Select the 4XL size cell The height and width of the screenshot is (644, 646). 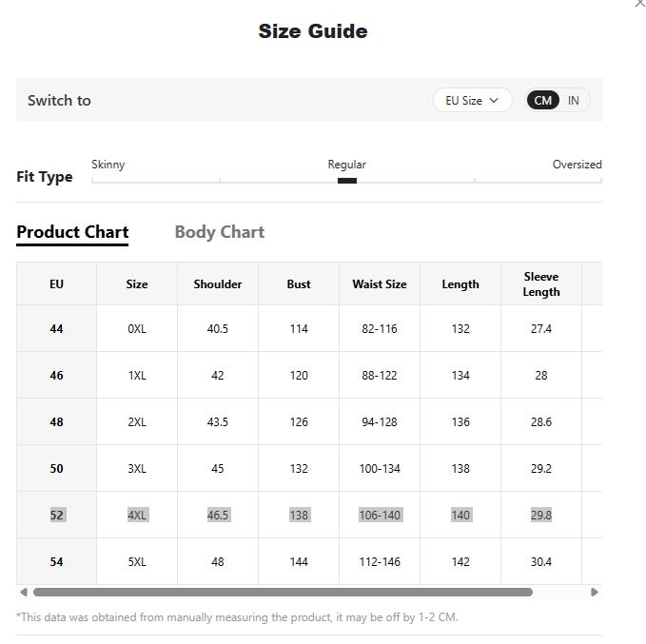tap(137, 515)
